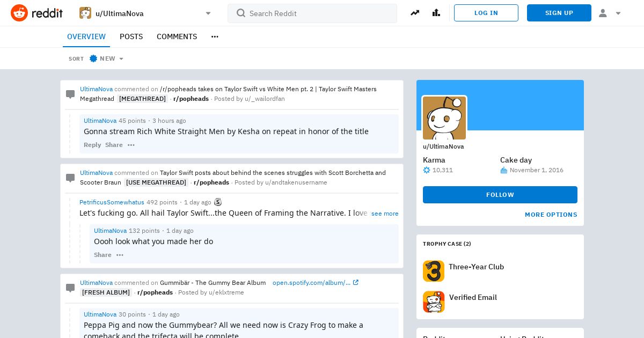644x338 pixels.
Task: Switch to the Overview tab
Action: (x=86, y=36)
